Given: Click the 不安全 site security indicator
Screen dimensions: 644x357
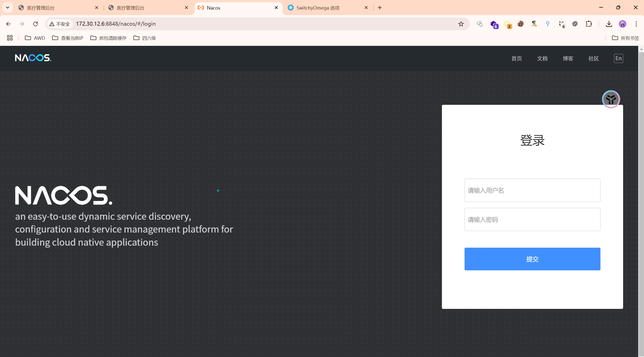Looking at the screenshot, I should (x=60, y=24).
